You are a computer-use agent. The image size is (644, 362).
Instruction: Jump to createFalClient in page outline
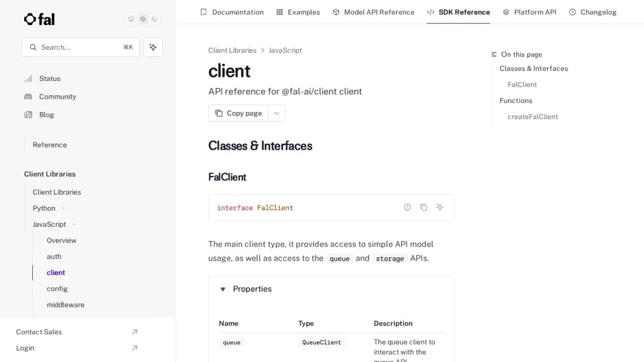click(533, 117)
